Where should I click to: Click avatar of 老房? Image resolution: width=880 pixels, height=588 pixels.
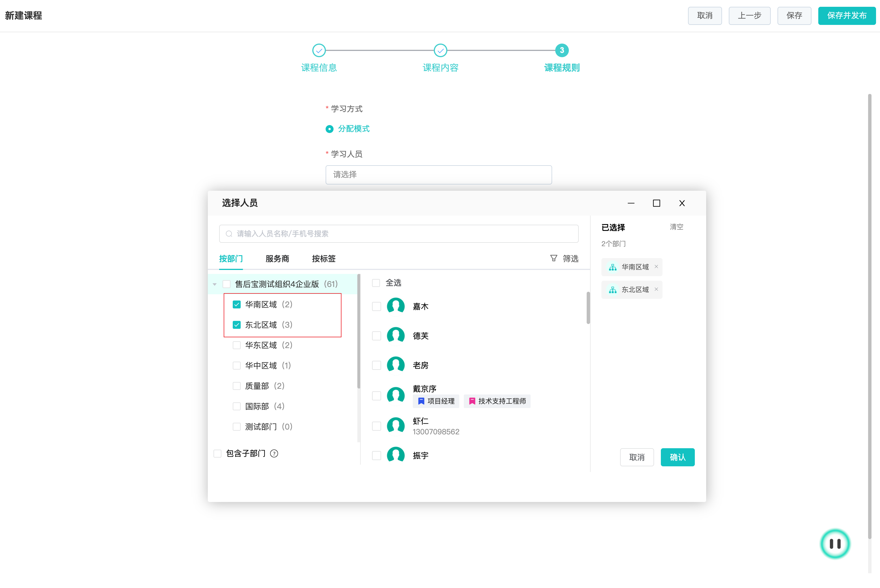[x=396, y=365]
